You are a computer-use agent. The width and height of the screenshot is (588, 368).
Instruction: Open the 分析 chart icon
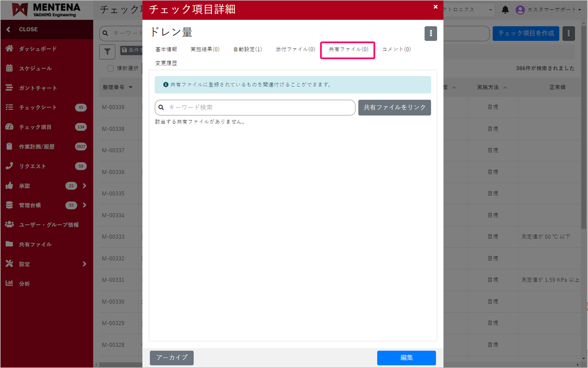(x=10, y=283)
